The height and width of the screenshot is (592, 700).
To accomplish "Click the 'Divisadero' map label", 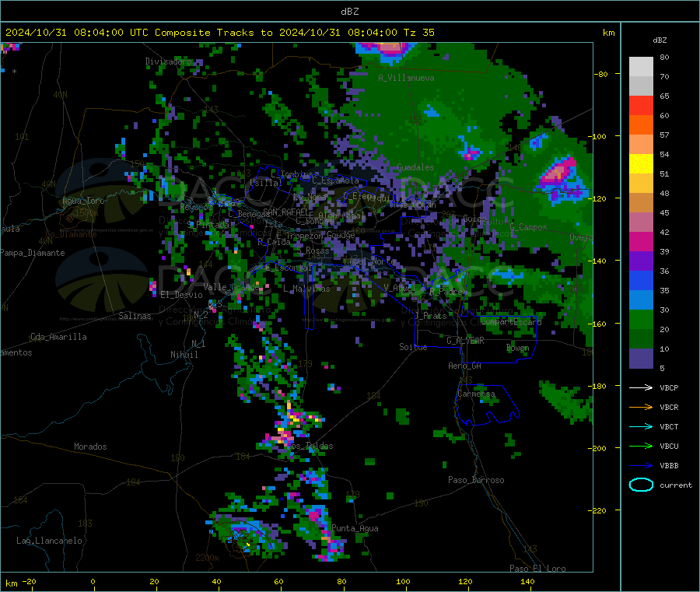I will 169,61.
